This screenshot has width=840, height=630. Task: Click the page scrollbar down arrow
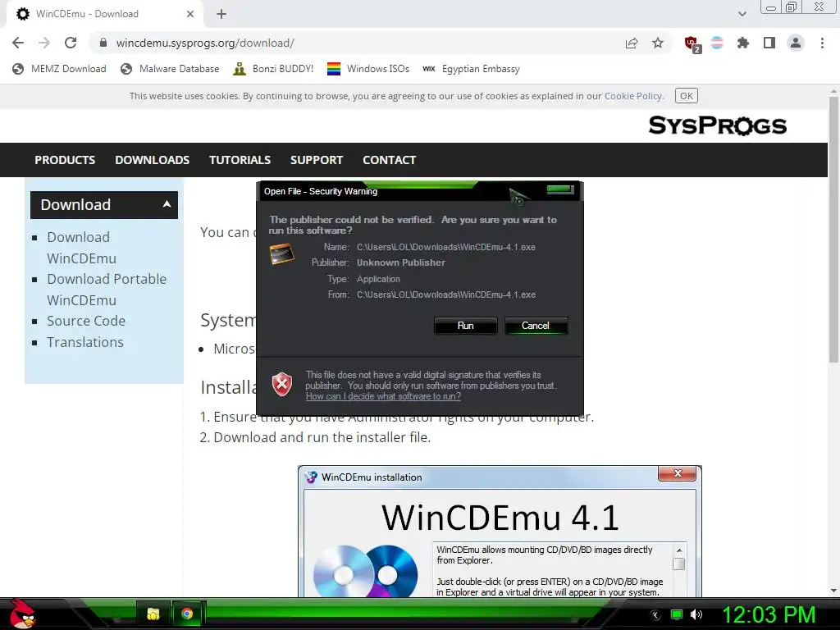point(833,591)
